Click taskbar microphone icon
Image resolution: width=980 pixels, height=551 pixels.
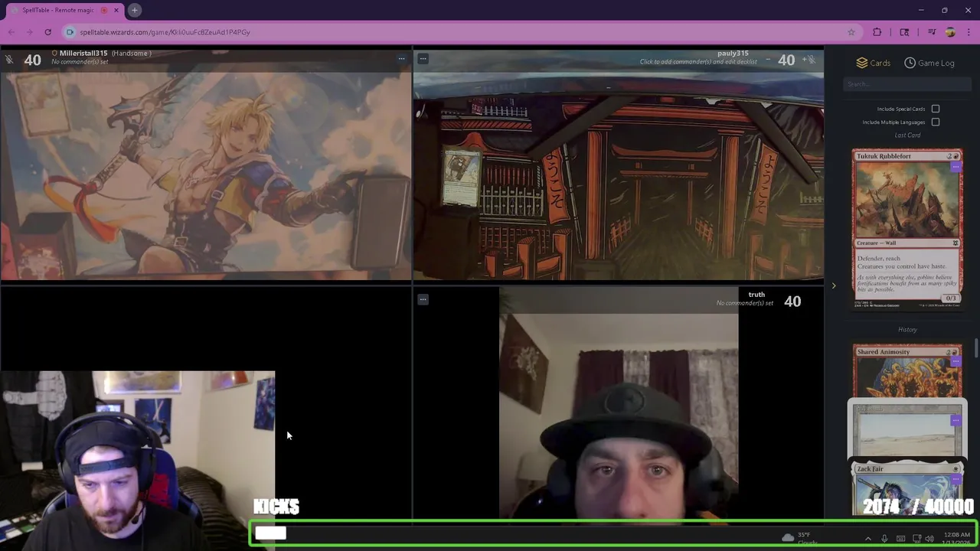(x=884, y=539)
